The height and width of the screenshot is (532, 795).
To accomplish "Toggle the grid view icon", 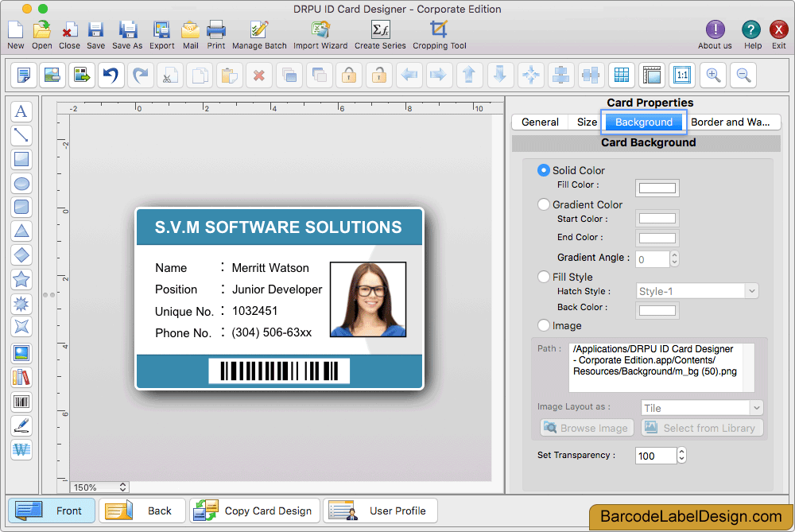I will 622,76.
